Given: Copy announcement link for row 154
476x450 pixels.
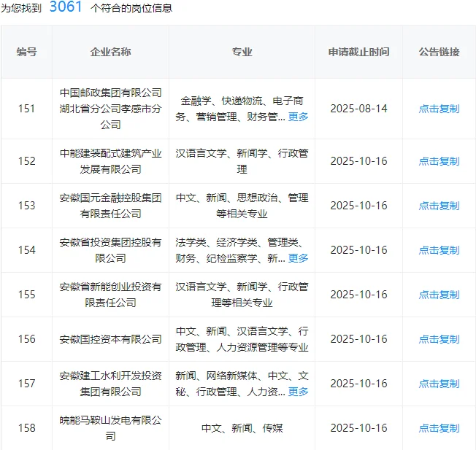Looking at the screenshot, I should pos(439,250).
